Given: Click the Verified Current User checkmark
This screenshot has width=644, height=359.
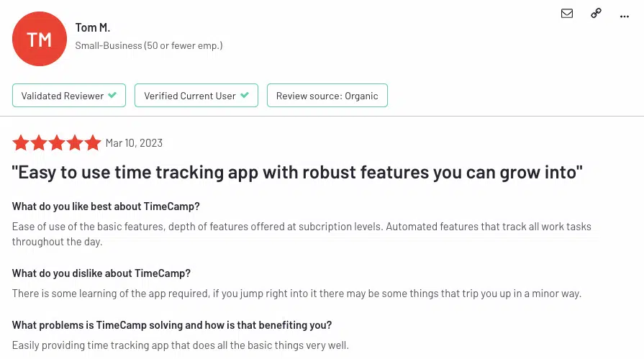Looking at the screenshot, I should [245, 95].
